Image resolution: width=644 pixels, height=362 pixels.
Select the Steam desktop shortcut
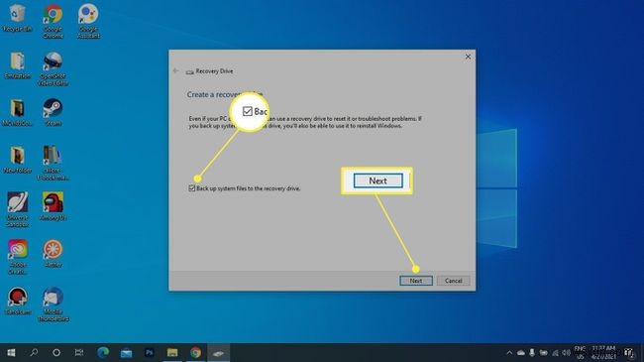click(x=53, y=112)
